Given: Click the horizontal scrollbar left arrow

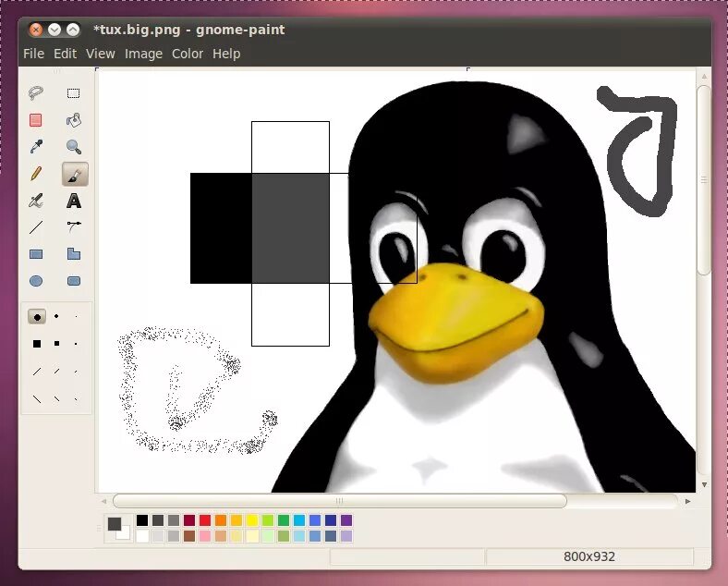Looking at the screenshot, I should tap(103, 501).
